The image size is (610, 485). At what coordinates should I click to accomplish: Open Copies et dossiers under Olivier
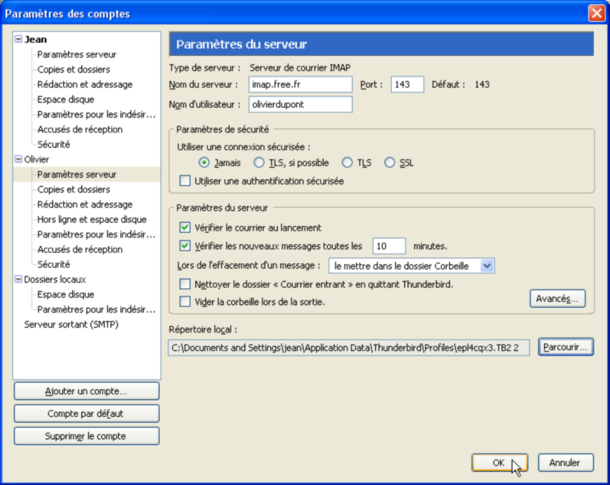(73, 189)
